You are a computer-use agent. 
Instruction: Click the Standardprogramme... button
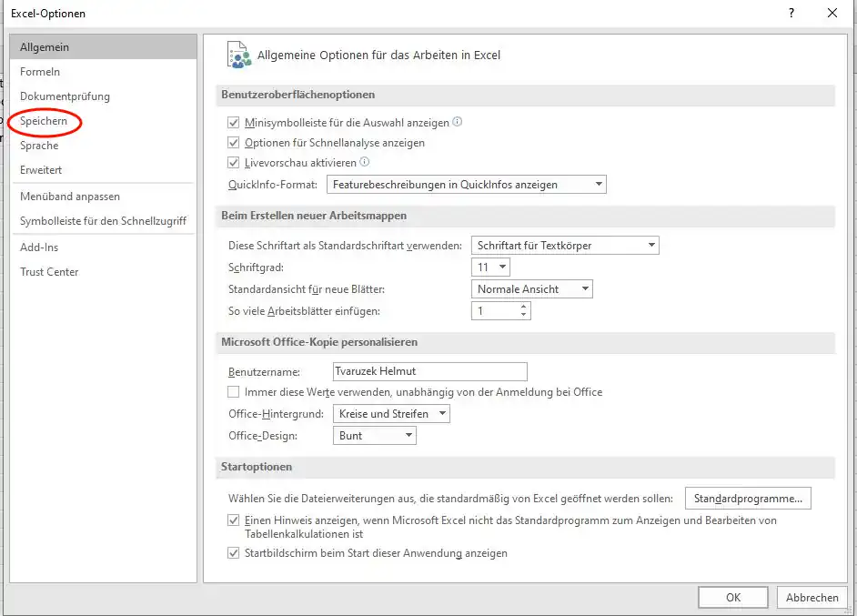tap(747, 499)
